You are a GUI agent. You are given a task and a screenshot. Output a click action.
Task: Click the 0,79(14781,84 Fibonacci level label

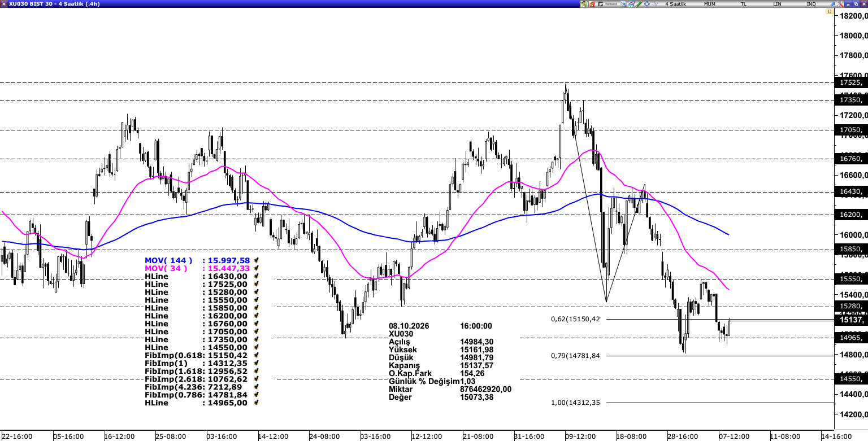(x=575, y=356)
